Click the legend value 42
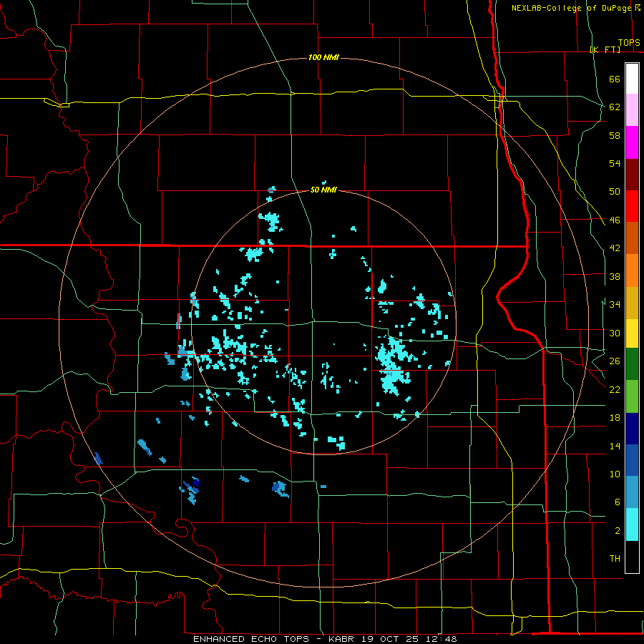 pyautogui.click(x=615, y=248)
